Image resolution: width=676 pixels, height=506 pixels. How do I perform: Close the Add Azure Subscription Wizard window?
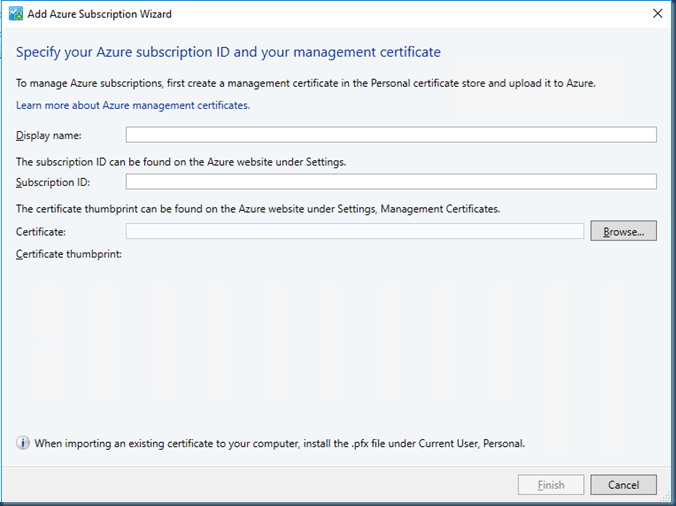(x=657, y=14)
